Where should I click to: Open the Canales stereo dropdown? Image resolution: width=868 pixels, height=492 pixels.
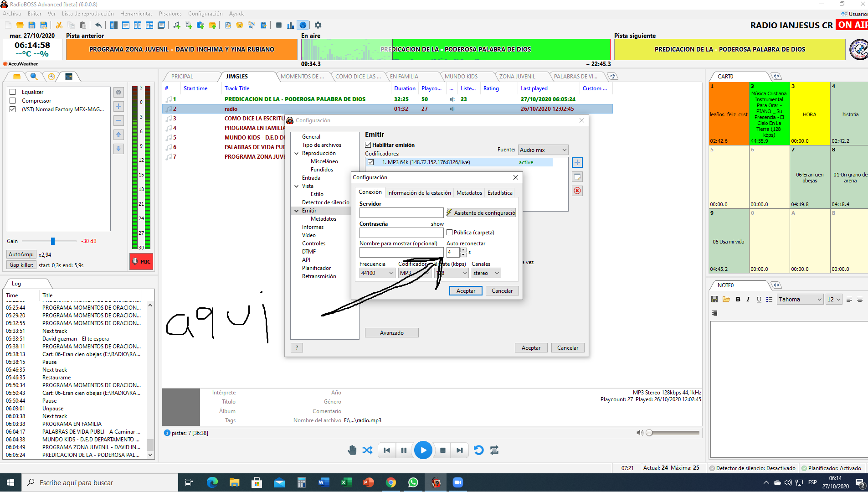486,273
